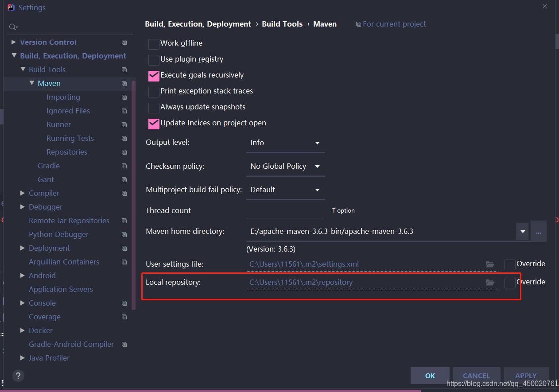Viewport: 559px width, 392px height.
Task: Click OK button
Action: click(x=430, y=376)
